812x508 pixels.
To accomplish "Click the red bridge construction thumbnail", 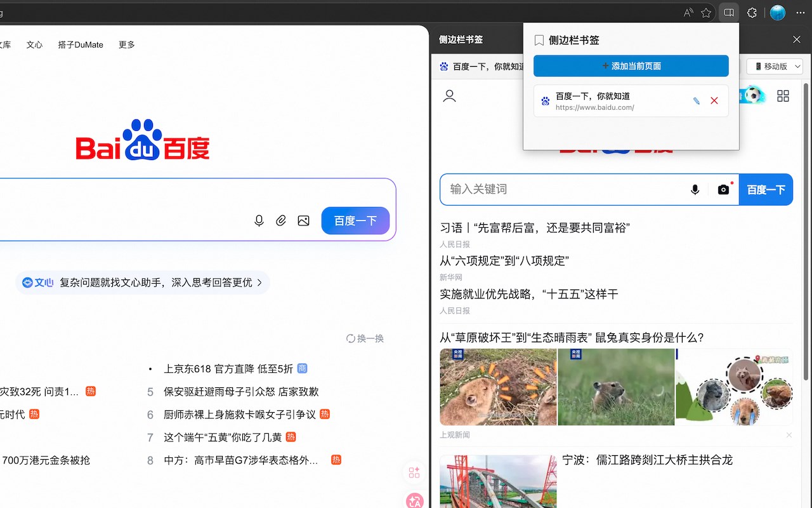I will tap(498, 481).
